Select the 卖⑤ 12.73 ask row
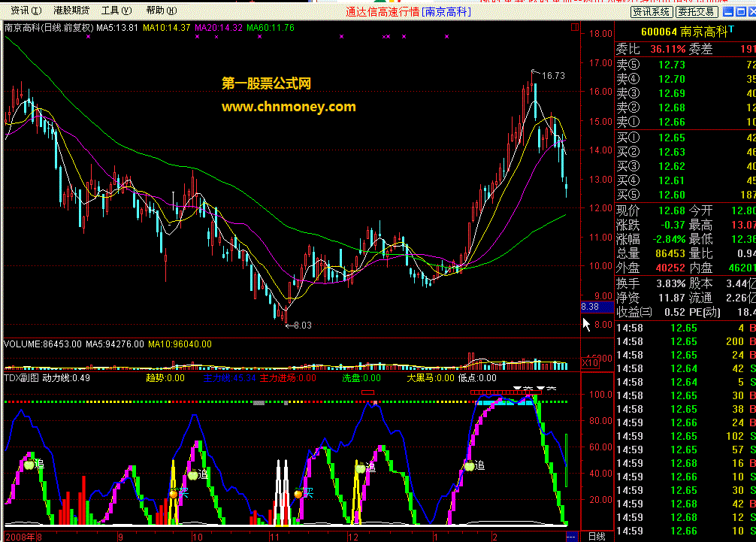 point(685,65)
